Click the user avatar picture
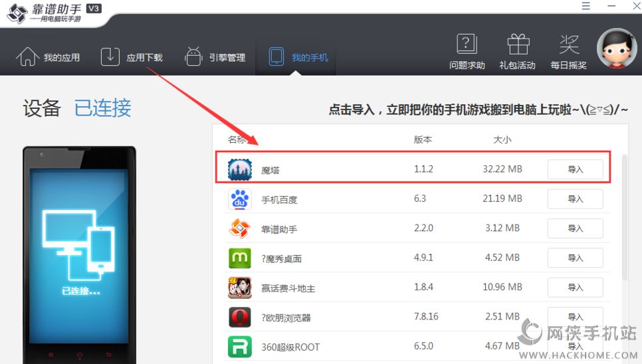Image resolution: width=642 pixels, height=364 pixels. (617, 48)
